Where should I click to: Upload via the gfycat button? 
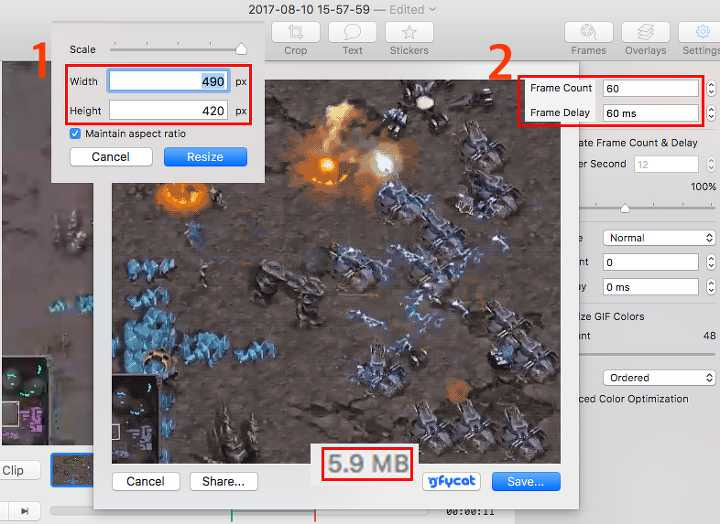tap(451, 481)
